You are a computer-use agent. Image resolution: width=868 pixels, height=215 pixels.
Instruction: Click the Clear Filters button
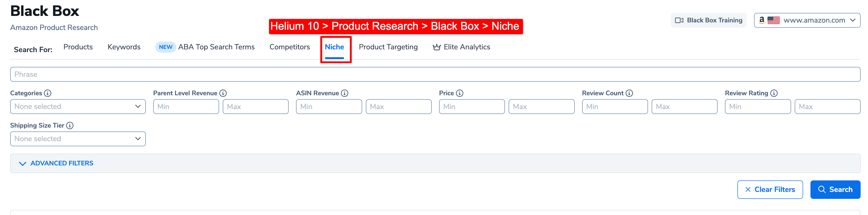[x=770, y=189]
